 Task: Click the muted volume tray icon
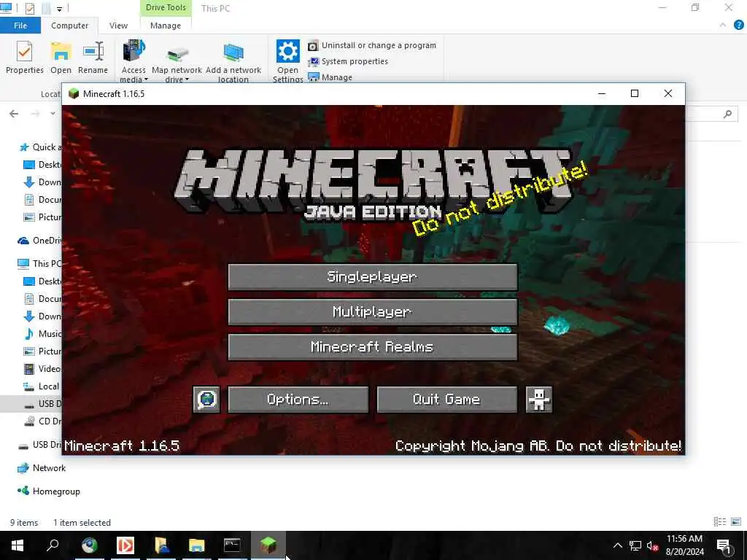coord(653,545)
